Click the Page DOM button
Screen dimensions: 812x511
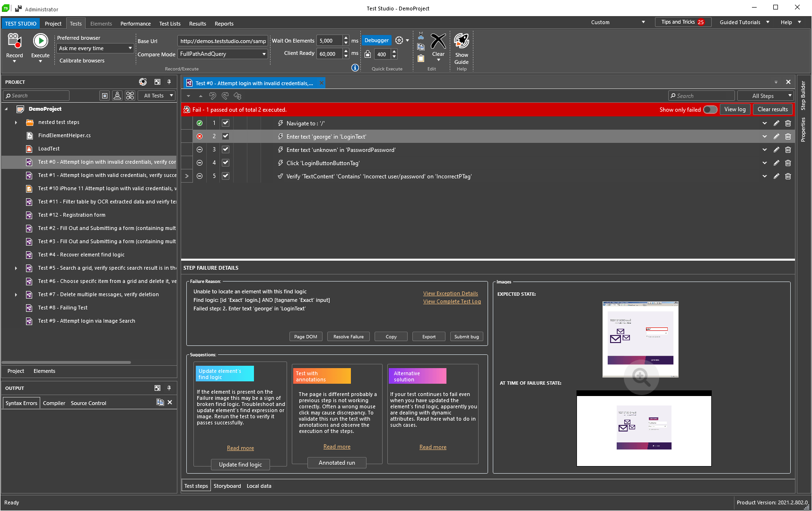click(x=306, y=336)
